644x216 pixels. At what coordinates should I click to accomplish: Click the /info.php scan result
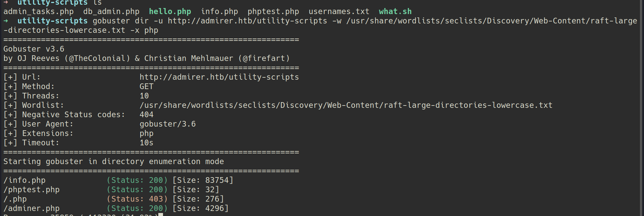point(24,181)
